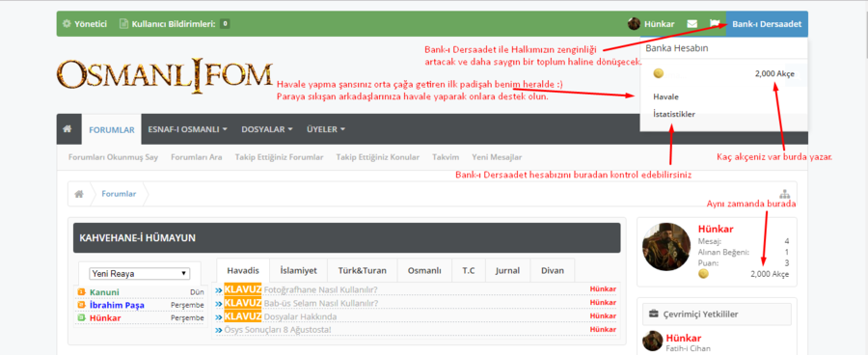This screenshot has height=355, width=868.
Task: Click 2,000 Akçe in profile card
Action: pyautogui.click(x=770, y=274)
